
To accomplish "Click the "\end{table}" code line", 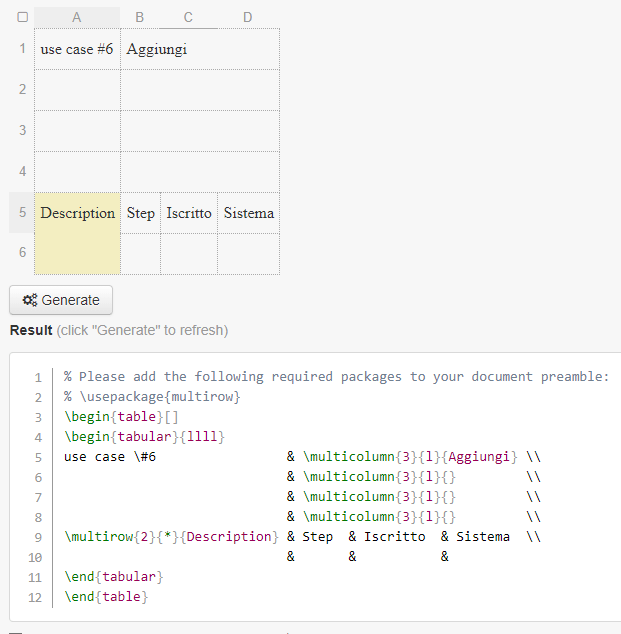I will click(x=106, y=596).
